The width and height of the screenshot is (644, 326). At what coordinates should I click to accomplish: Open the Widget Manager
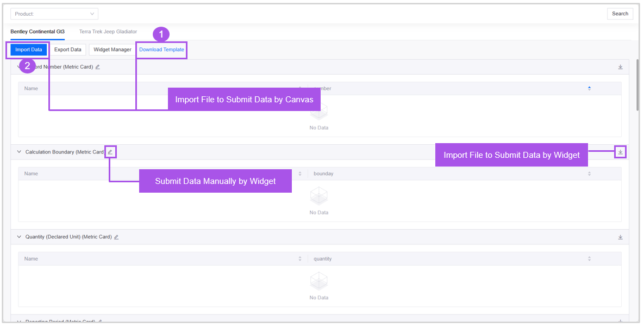(112, 50)
